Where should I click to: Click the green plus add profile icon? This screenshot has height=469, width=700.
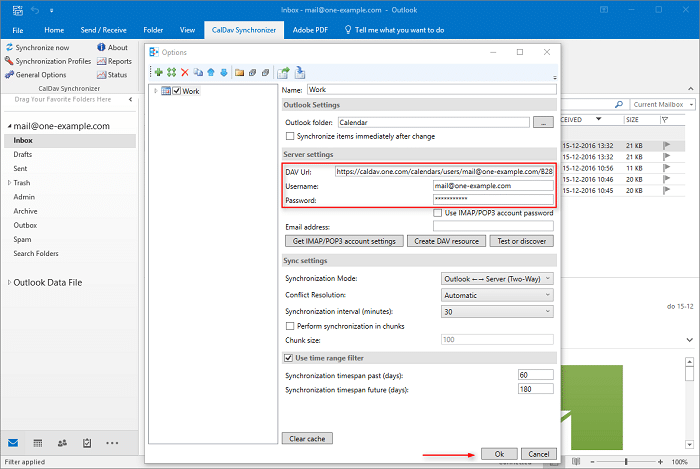158,72
